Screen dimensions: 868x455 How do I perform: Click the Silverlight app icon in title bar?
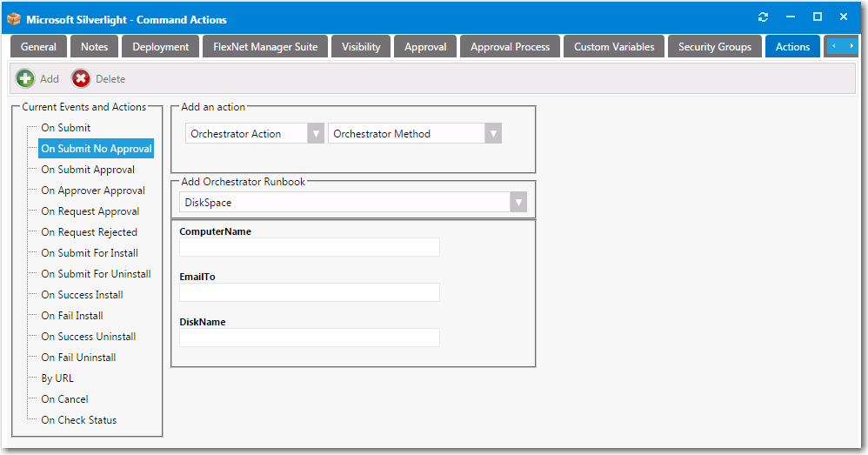tap(14, 18)
